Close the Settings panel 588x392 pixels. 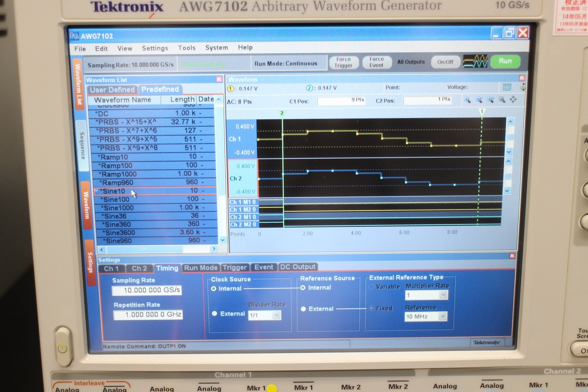point(512,256)
